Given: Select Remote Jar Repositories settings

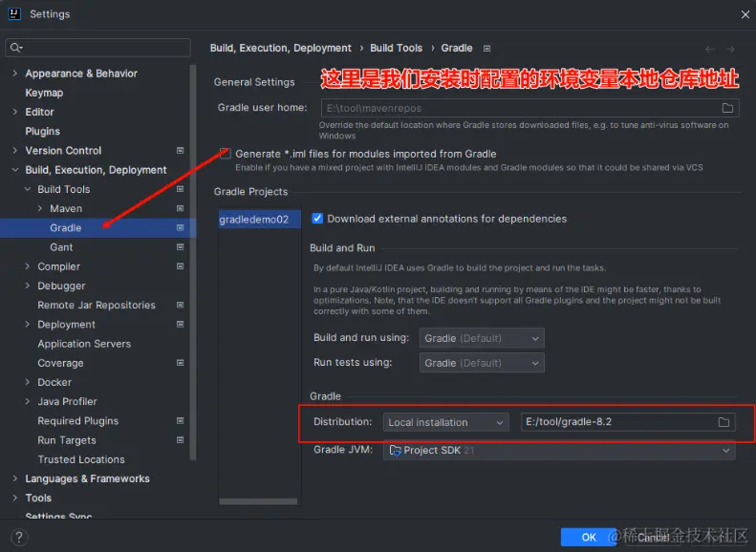Looking at the screenshot, I should click(97, 305).
